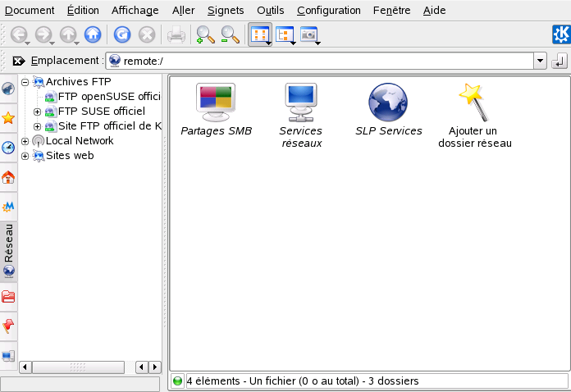This screenshot has width=571, height=392.
Task: Click the Go button beside location bar
Action: click(x=560, y=61)
